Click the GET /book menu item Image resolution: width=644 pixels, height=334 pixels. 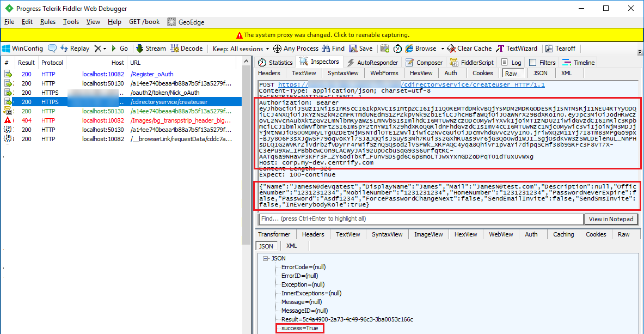pyautogui.click(x=144, y=22)
